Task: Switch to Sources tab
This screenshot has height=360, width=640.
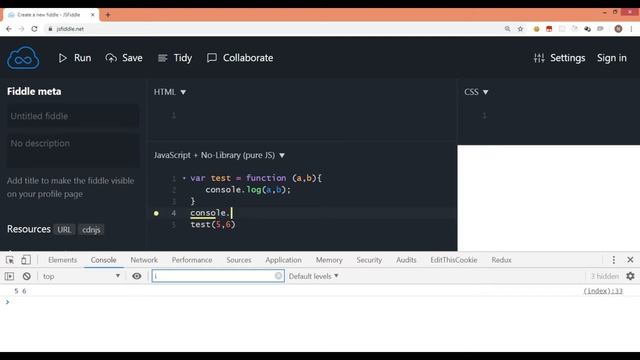Action: [x=239, y=260]
